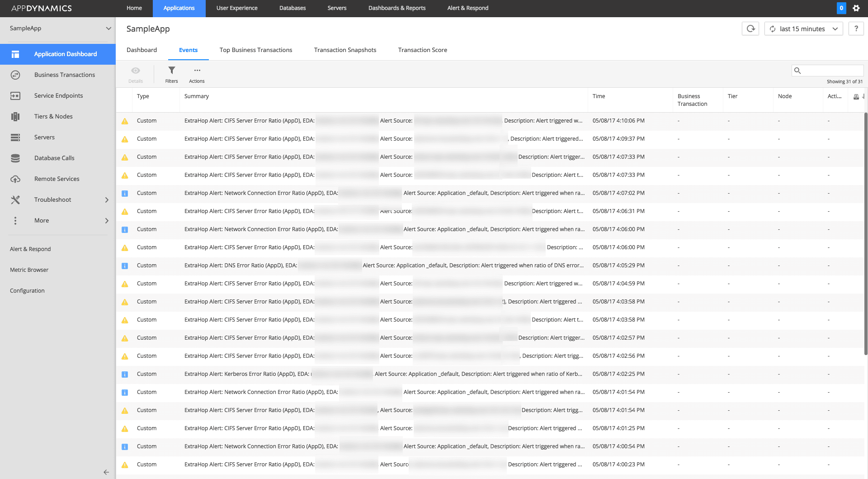Viewport: 868px width, 479px height.
Task: Select the Tiers & Nodes icon
Action: coord(15,117)
